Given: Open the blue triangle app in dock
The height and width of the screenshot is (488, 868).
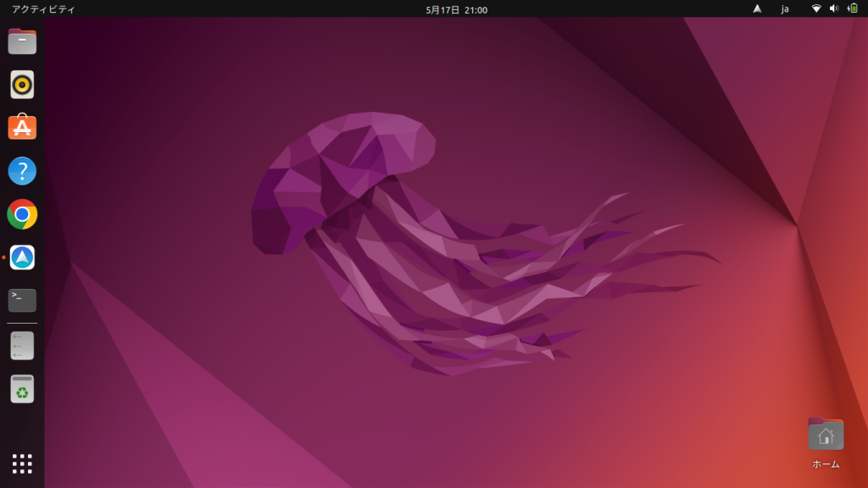Looking at the screenshot, I should pos(22,258).
